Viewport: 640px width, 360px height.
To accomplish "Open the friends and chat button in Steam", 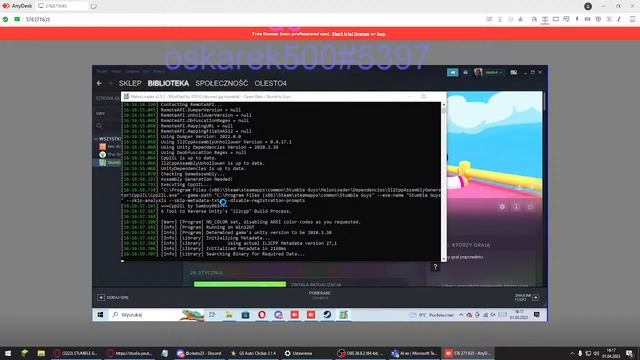I will coord(527,297).
